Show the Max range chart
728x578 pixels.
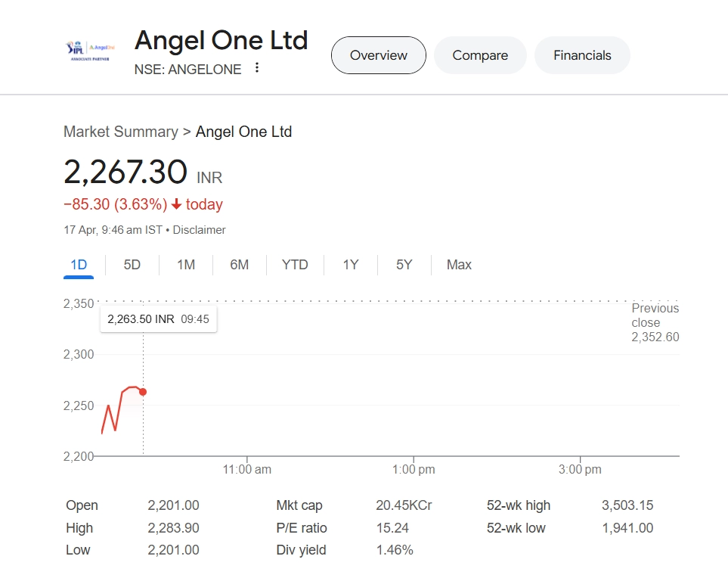pyautogui.click(x=459, y=265)
